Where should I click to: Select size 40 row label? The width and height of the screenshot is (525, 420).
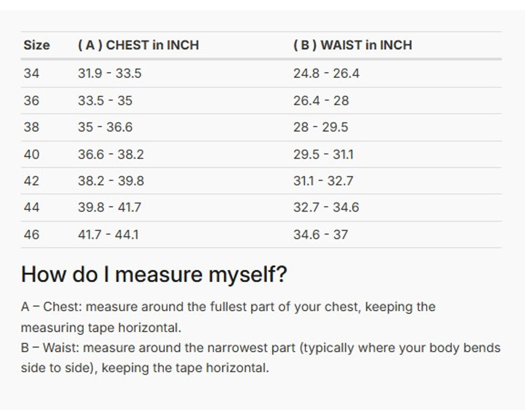pos(32,155)
